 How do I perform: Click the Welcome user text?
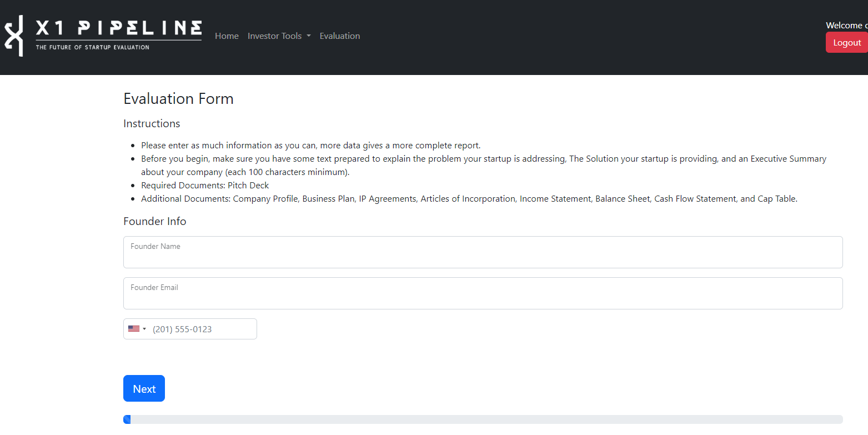846,25
